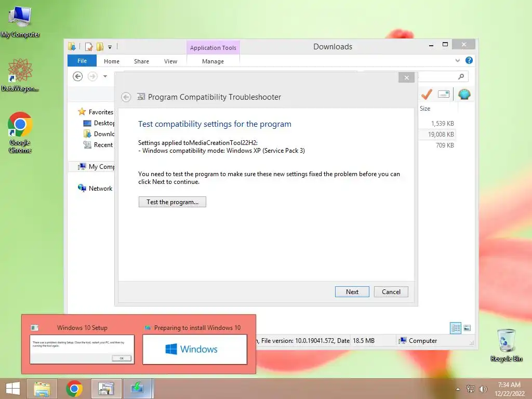Viewport: 532px width, 399px height.
Task: Select the file sized 1,539 KB
Action: coord(442,124)
